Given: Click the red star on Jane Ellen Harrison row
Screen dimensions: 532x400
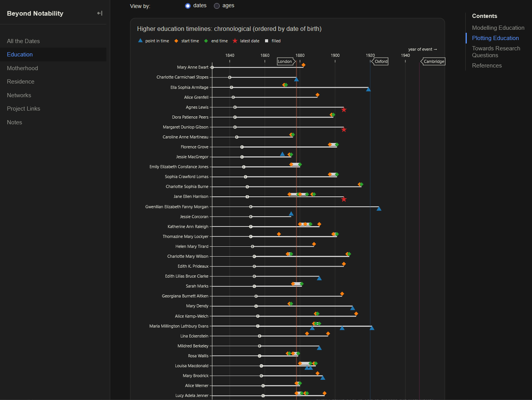Looking at the screenshot, I should (344, 199).
